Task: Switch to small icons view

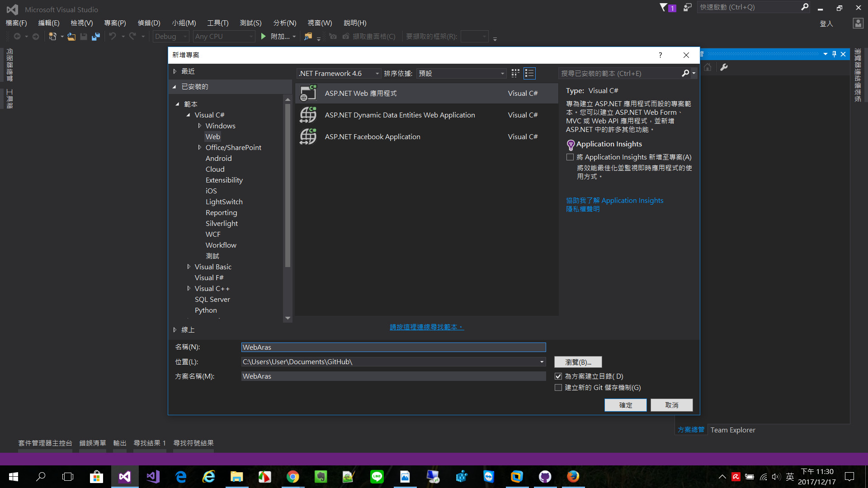Action: (515, 73)
